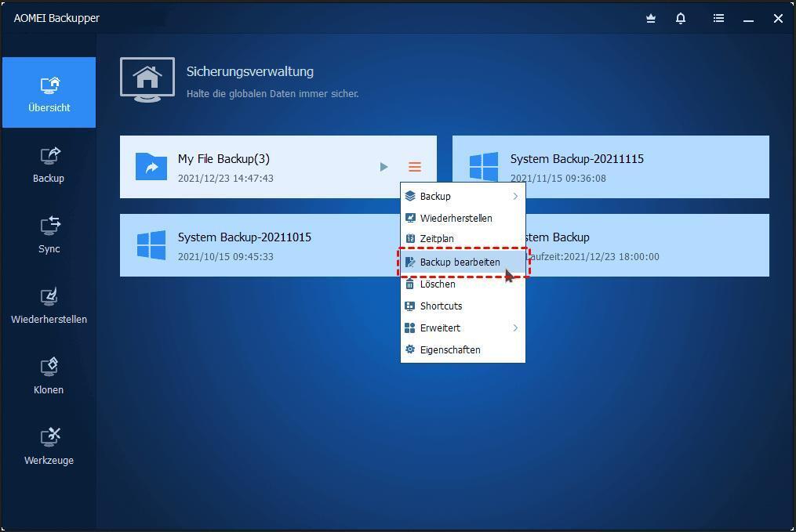The image size is (796, 532).
Task: Click the AOMEI Backupper title text
Action: 56,18
